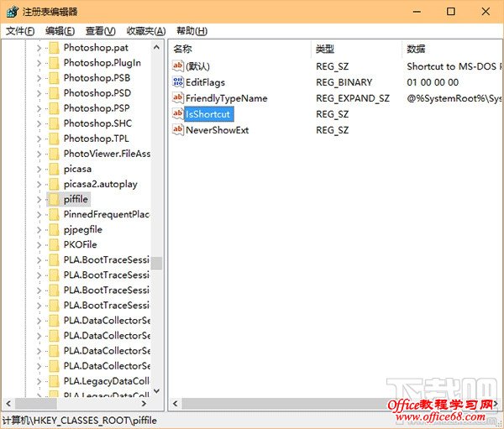The image size is (504, 429).
Task: Click the string icon beside (默认) value
Action: click(178, 65)
